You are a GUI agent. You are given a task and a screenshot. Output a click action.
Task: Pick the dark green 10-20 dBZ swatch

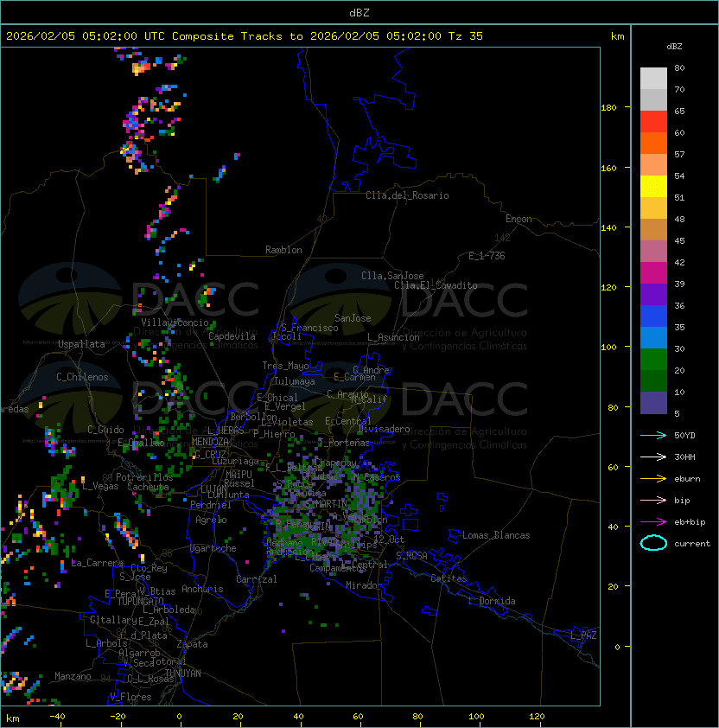tap(653, 380)
